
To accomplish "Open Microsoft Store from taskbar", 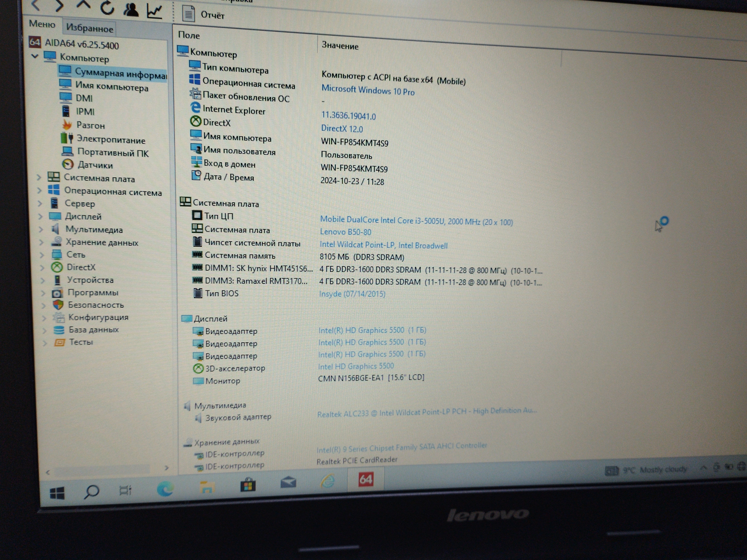I will tap(248, 485).
